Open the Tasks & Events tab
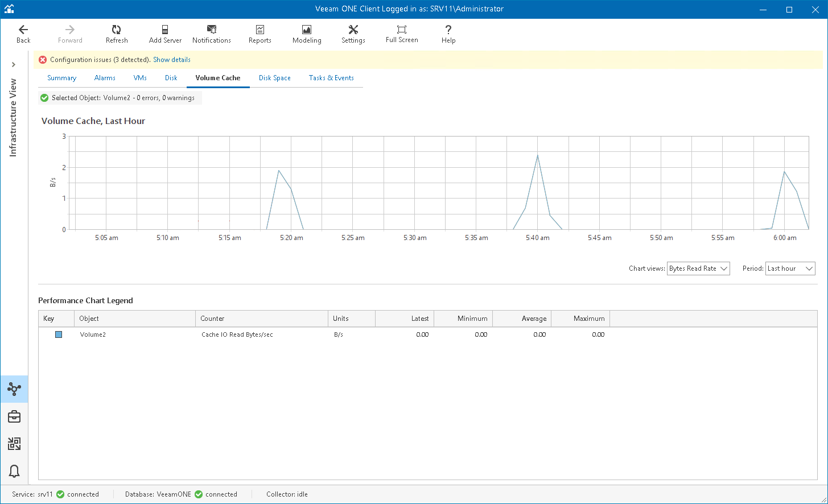 coord(331,78)
